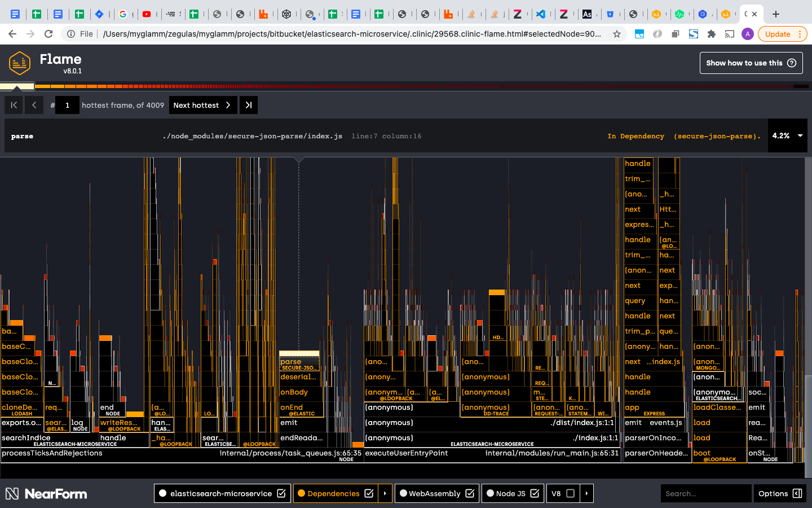Toggle Dependencies checkbox
The image size is (812, 508).
(369, 493)
